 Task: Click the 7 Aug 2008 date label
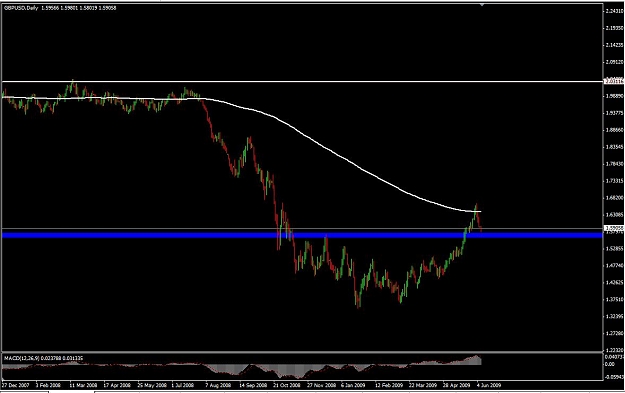coord(218,385)
